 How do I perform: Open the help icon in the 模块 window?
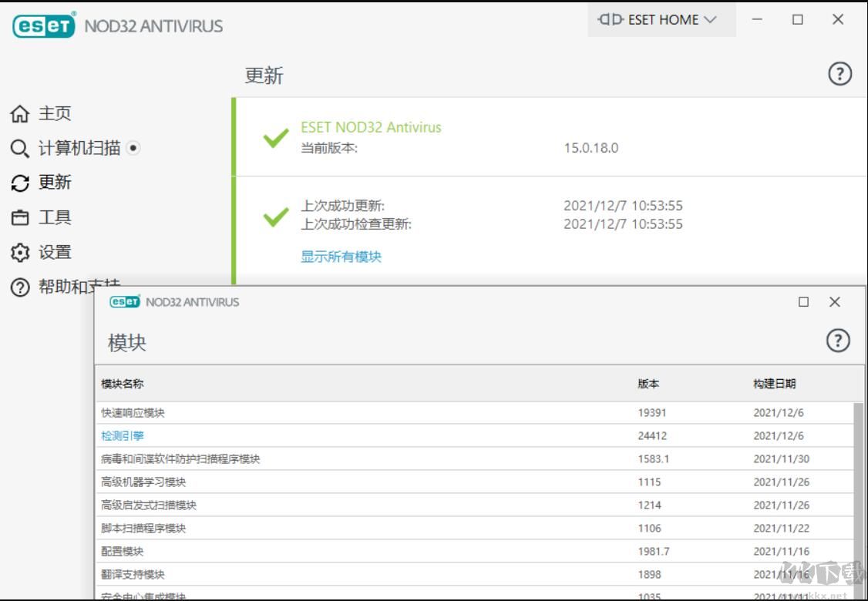(838, 341)
